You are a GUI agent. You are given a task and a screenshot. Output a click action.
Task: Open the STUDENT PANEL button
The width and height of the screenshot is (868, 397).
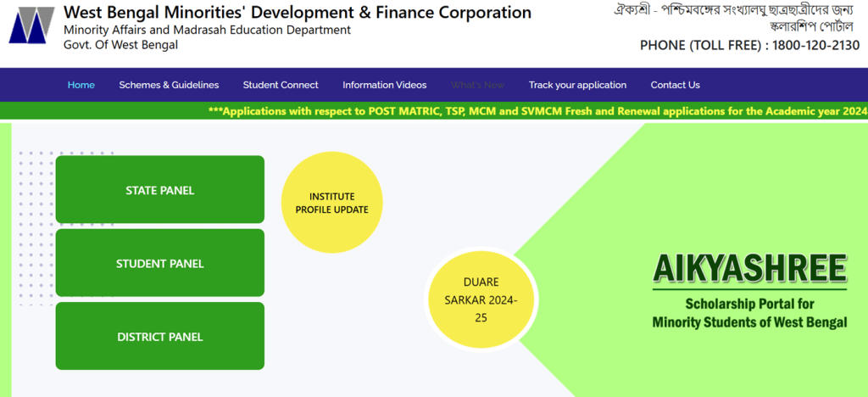pos(160,262)
